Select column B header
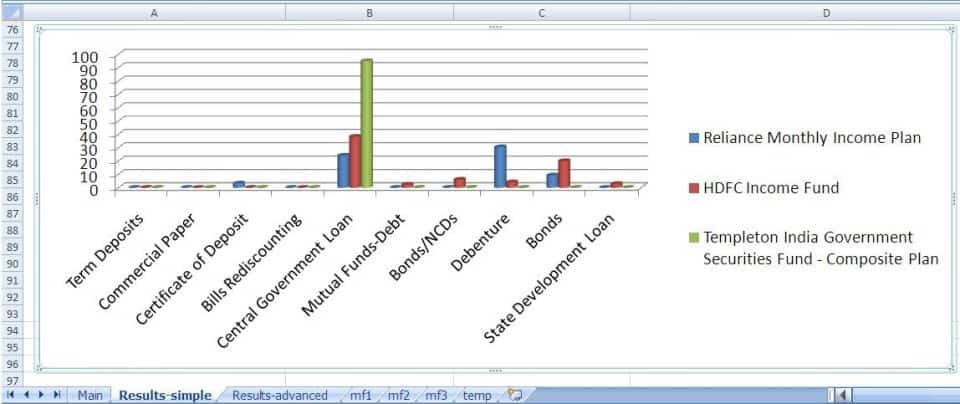The width and height of the screenshot is (960, 404). [x=369, y=12]
